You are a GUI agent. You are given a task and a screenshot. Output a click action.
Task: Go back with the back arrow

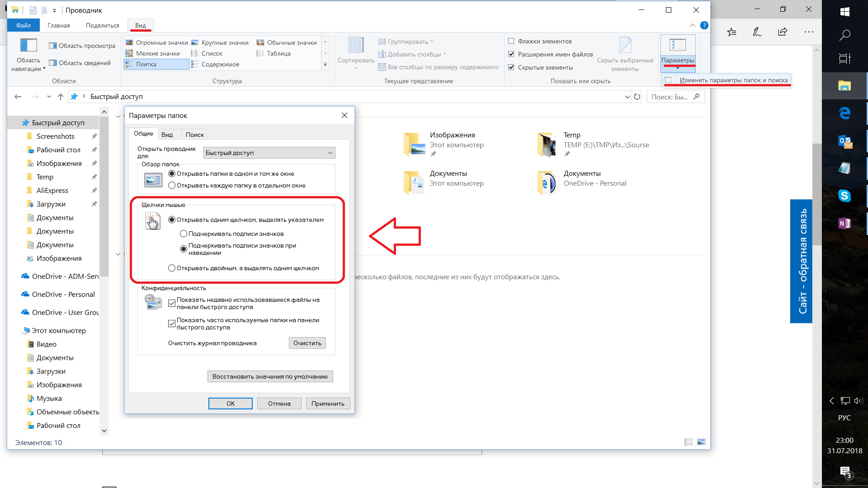(18, 97)
